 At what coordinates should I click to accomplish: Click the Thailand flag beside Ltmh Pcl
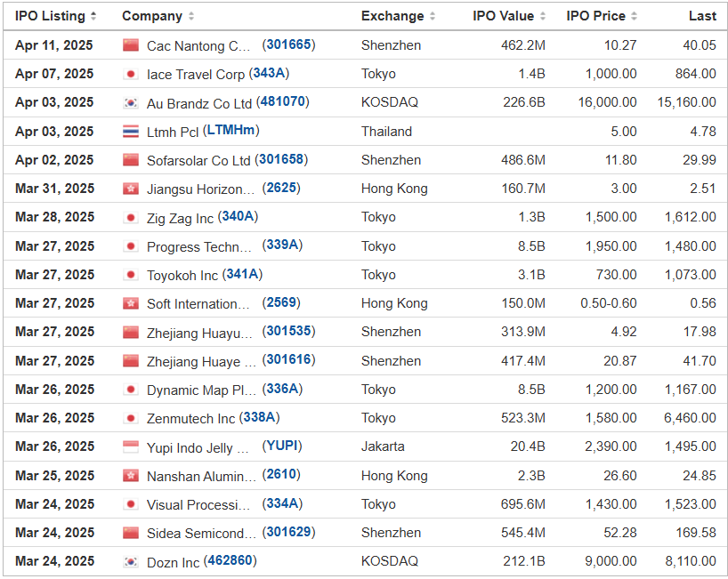click(131, 132)
